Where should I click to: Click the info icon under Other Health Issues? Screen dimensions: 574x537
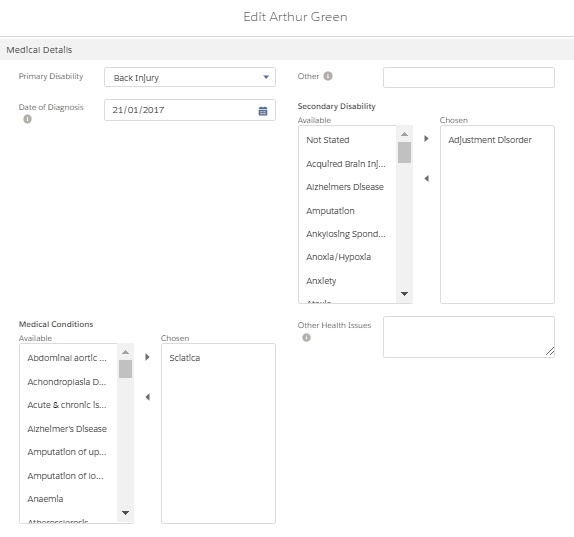(306, 338)
